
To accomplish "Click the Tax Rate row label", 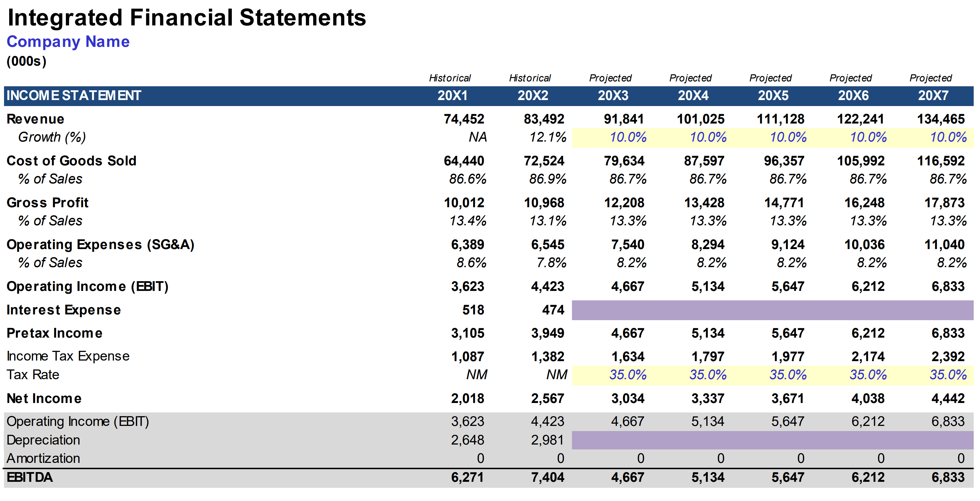I will [x=33, y=375].
